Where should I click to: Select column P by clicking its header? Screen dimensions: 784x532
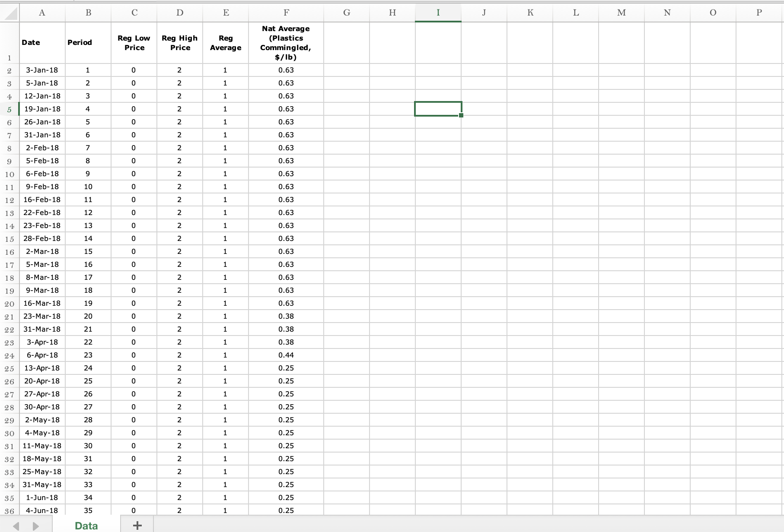[x=759, y=13]
